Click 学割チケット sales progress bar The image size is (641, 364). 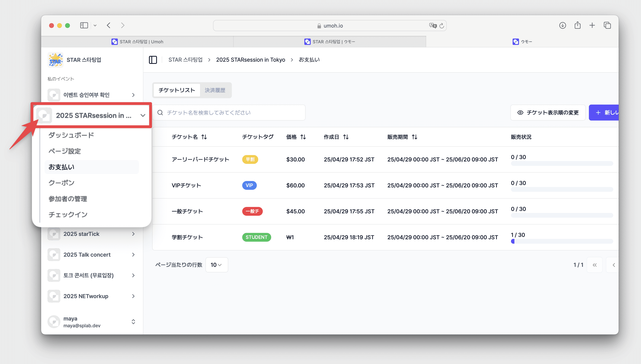click(562, 241)
